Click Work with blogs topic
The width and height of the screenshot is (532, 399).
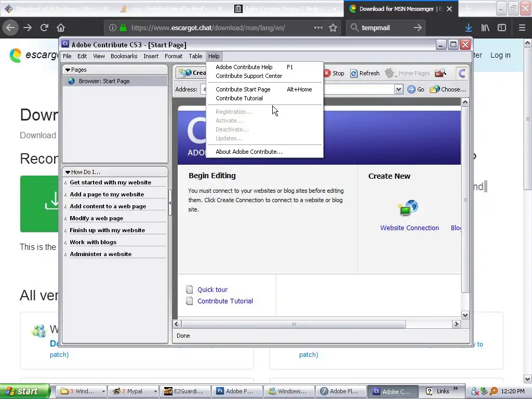[x=93, y=242]
